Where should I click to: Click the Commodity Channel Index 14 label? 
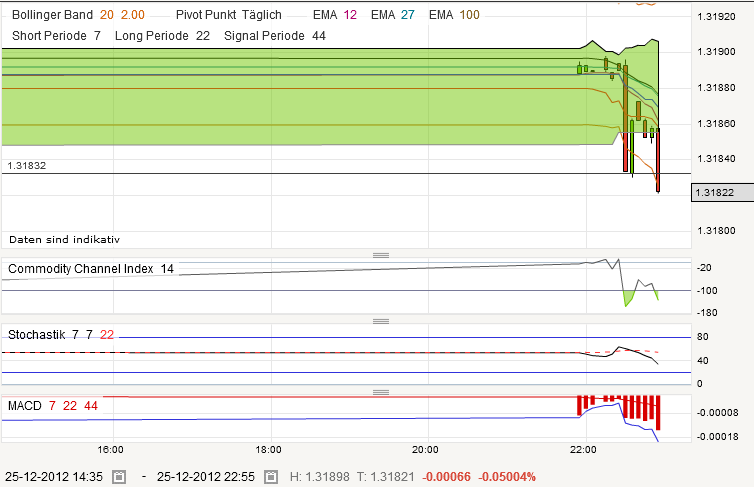[91, 269]
